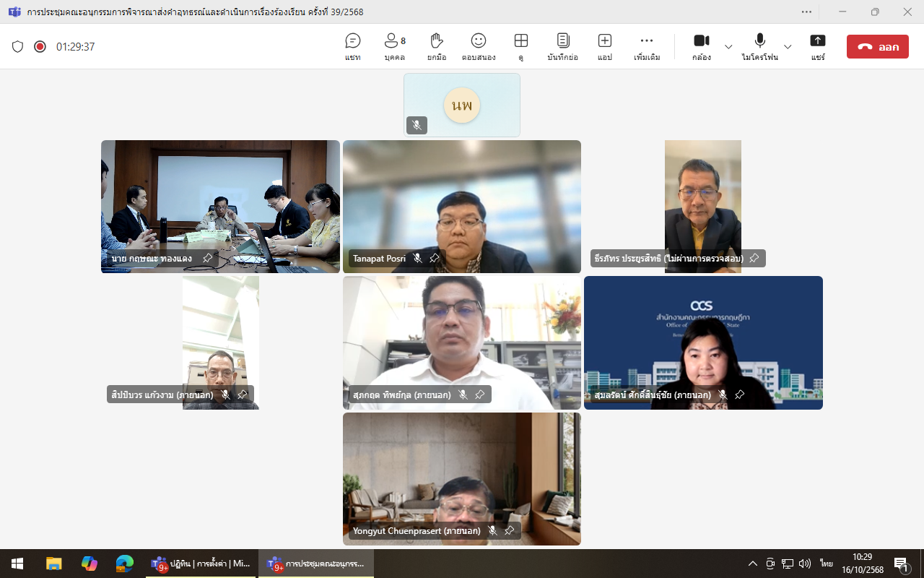Expand the microphone options dropdown arrow
The width and height of the screenshot is (924, 578).
788,47
